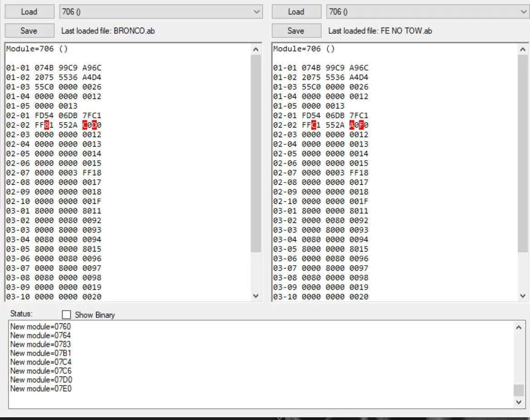Click status entry 'New module=0764'
The height and width of the screenshot is (420, 530).
tap(40, 336)
